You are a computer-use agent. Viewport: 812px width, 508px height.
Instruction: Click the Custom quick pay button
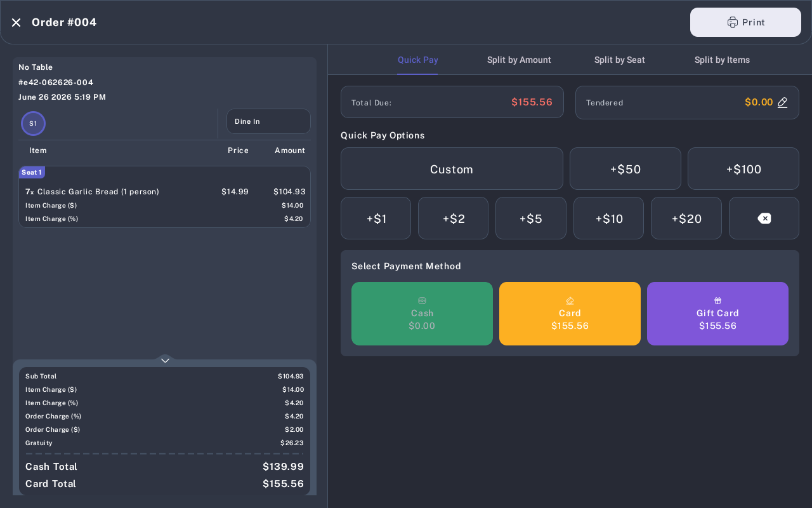452,169
